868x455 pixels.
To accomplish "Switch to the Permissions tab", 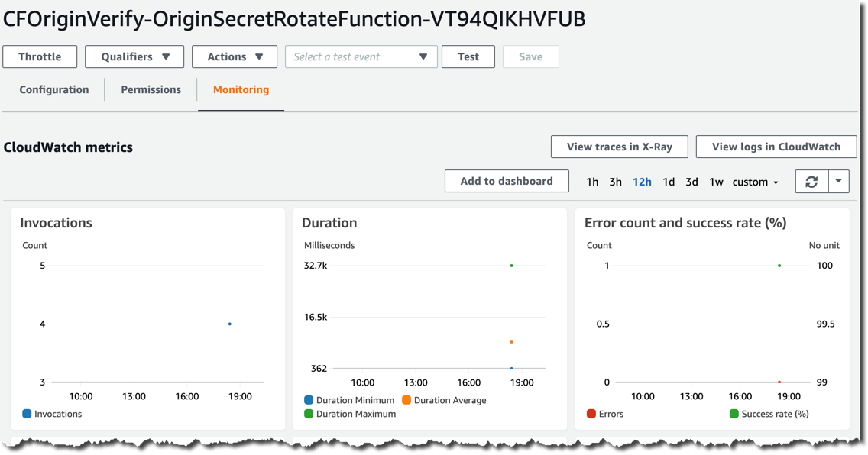I will tap(150, 89).
